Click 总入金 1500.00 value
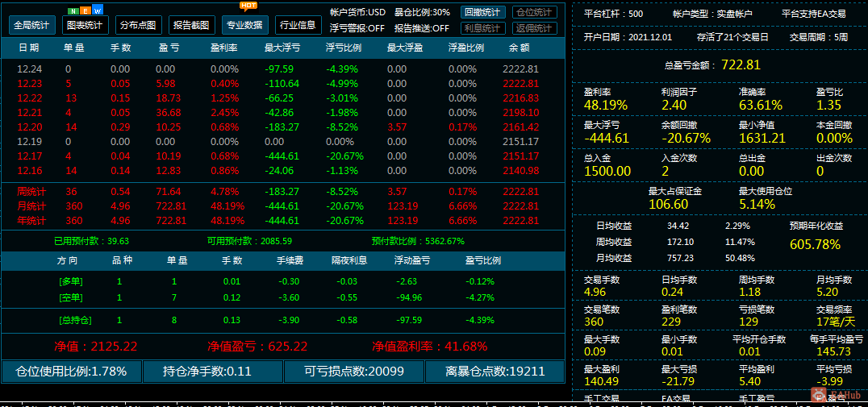Image resolution: width=868 pixels, height=407 pixels. pos(607,172)
